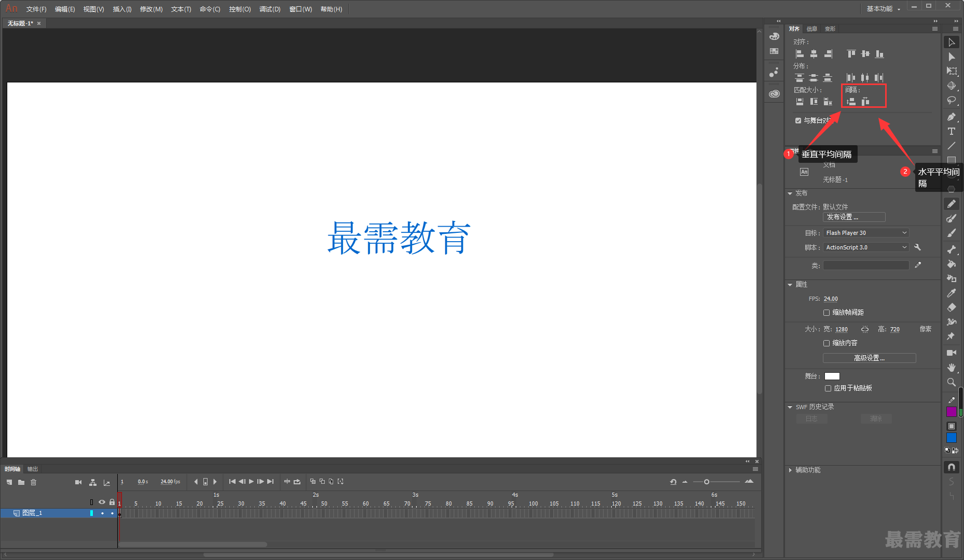Select the Zoom magnifier tool

pos(952,382)
